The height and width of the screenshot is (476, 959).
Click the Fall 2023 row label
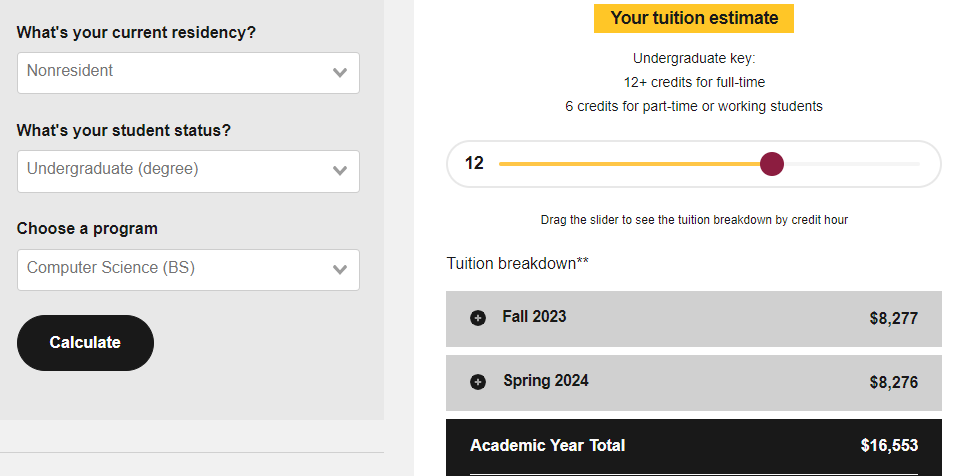(x=534, y=317)
